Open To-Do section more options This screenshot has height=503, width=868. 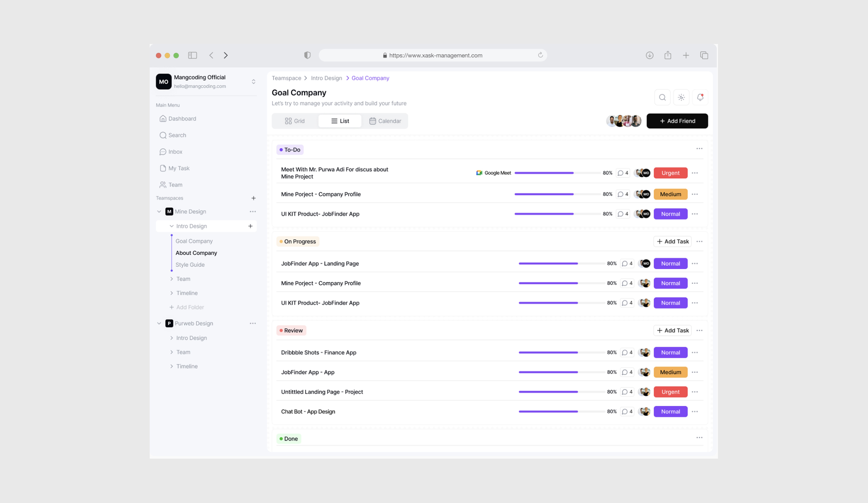699,149
